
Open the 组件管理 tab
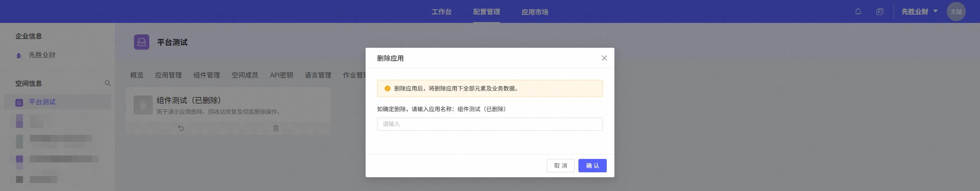coord(207,75)
